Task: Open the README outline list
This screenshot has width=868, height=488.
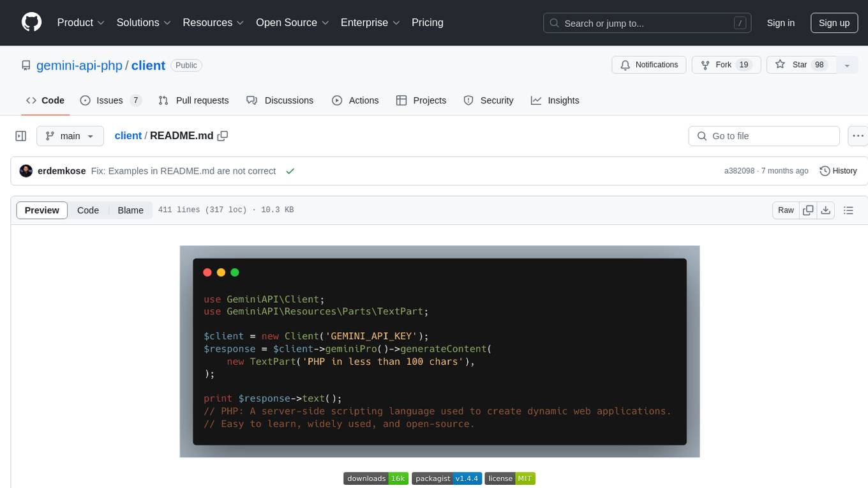Action: [x=848, y=210]
